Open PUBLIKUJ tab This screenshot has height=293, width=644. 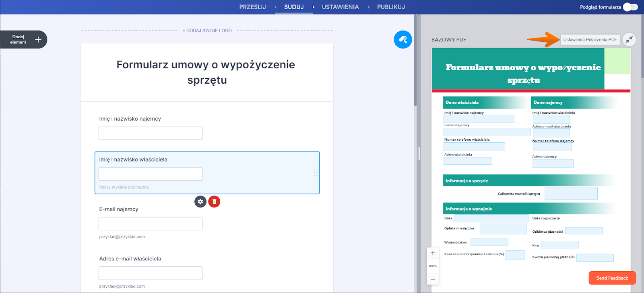tap(391, 7)
